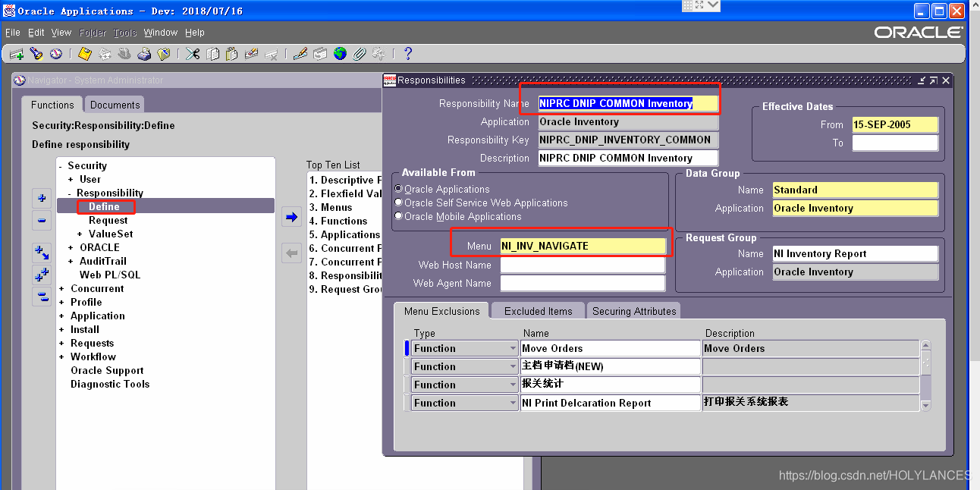Click the Expand All double-plus button
The width and height of the screenshot is (980, 490).
(42, 275)
